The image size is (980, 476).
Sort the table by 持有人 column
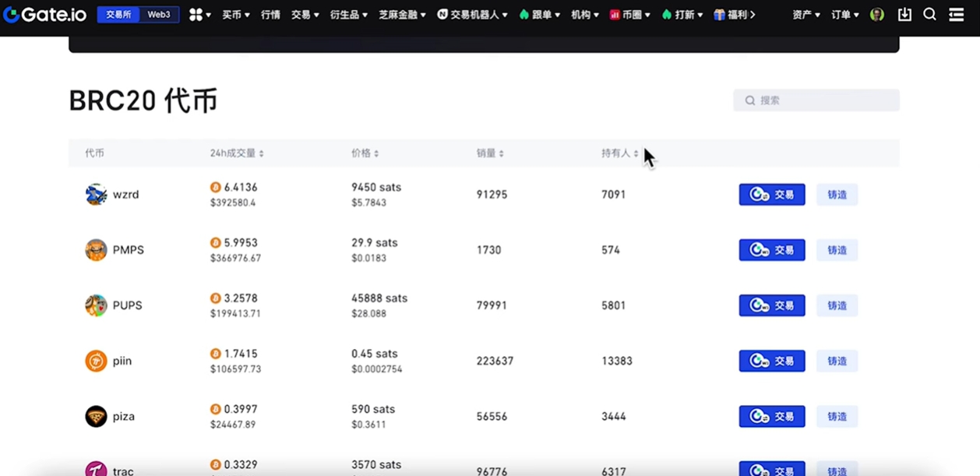click(x=620, y=153)
